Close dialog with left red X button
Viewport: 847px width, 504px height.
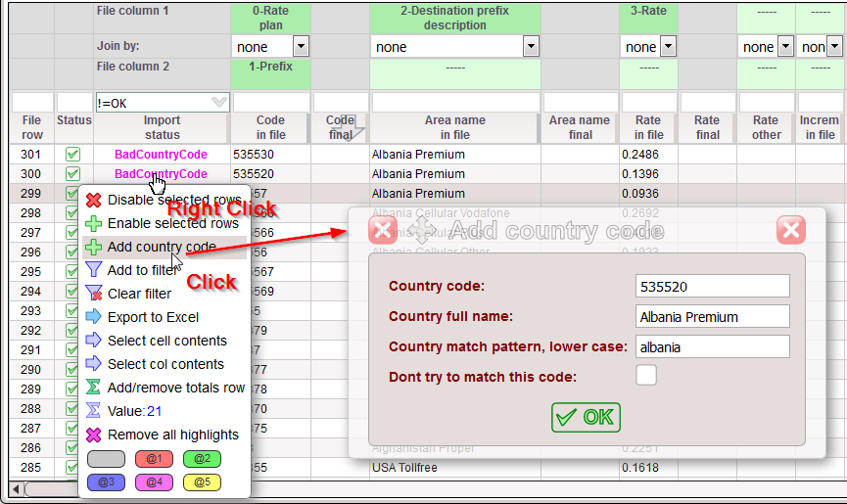[383, 230]
